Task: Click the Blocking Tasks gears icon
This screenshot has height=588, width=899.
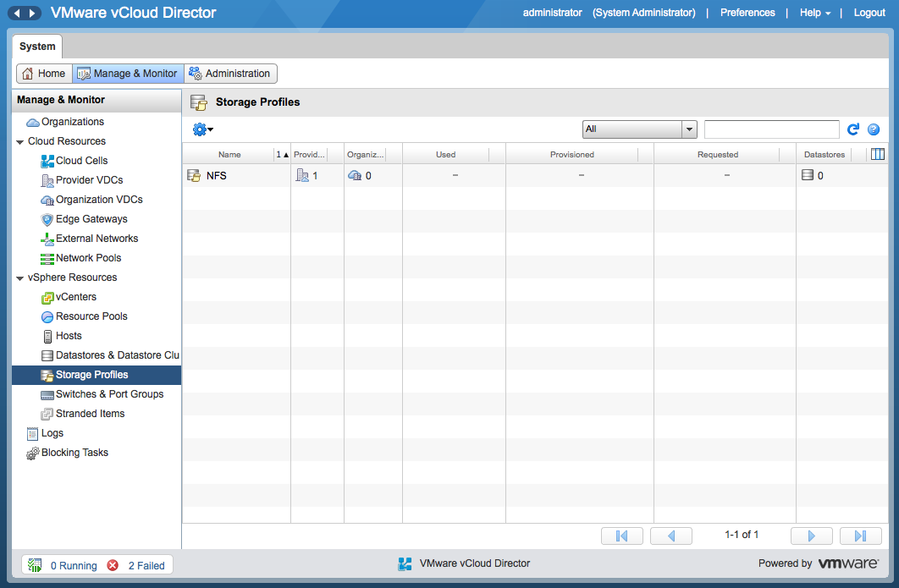Action: tap(33, 453)
